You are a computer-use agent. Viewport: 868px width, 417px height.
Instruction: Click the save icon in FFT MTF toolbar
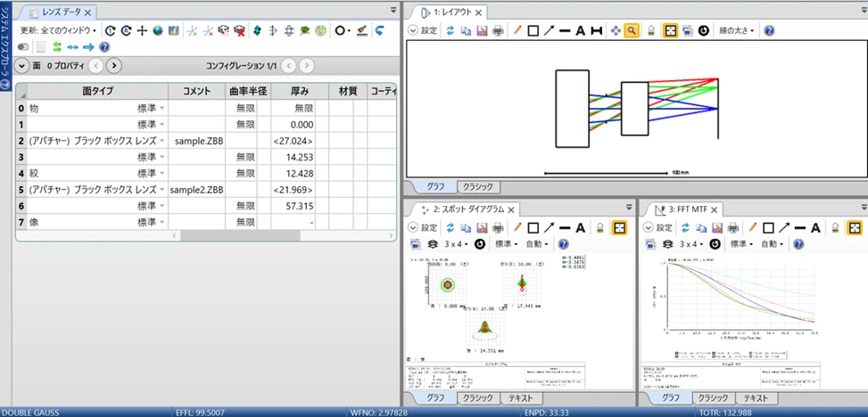click(716, 227)
